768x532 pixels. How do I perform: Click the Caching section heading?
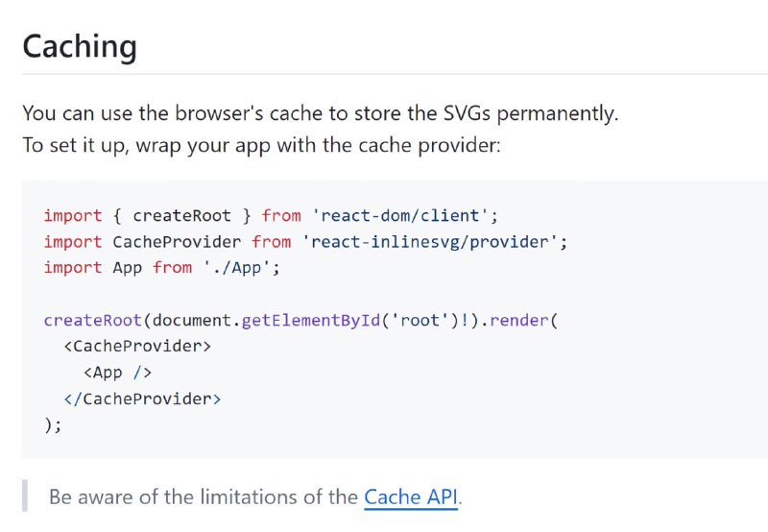click(x=80, y=47)
